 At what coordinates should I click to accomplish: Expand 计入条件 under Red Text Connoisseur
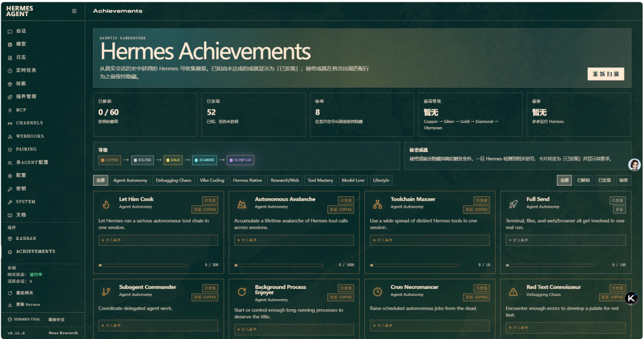(x=565, y=328)
